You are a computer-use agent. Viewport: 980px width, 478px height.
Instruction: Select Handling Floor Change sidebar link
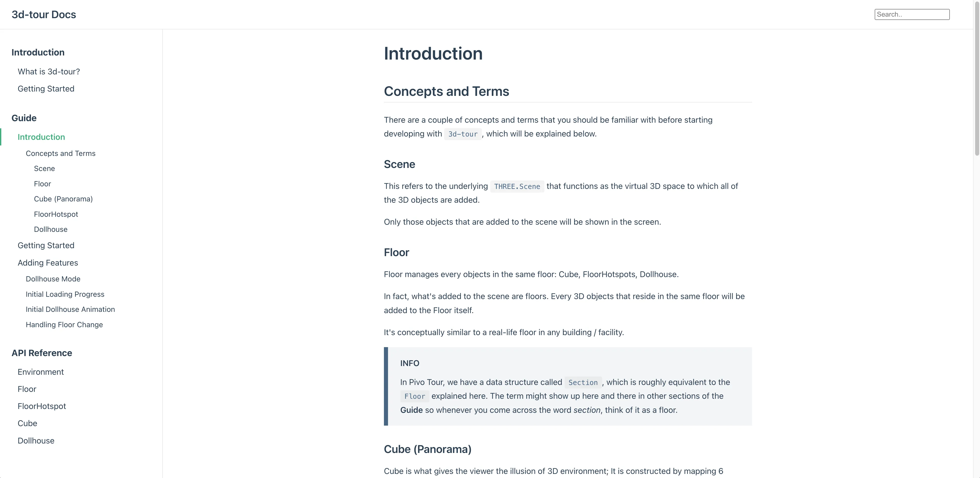pos(64,325)
